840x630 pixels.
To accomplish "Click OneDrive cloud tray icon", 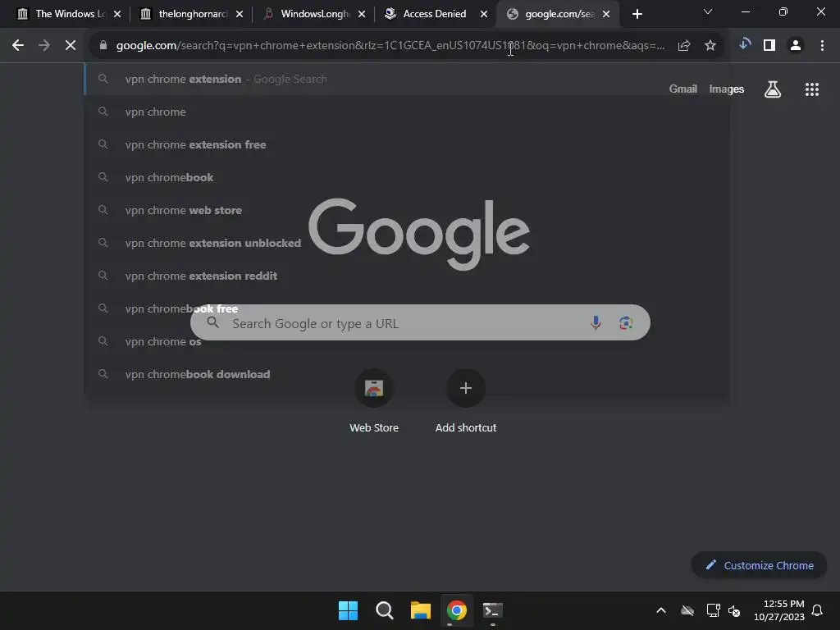I will tap(687, 610).
